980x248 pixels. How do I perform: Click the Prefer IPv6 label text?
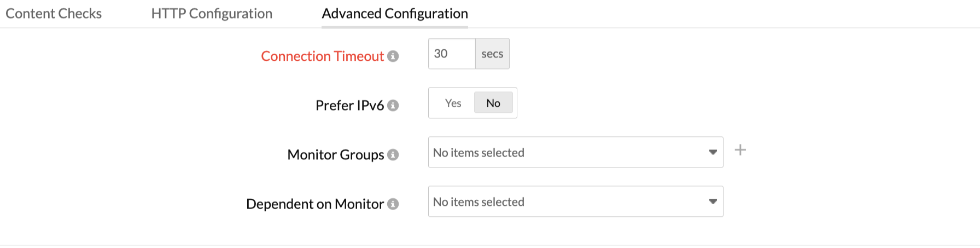(x=349, y=106)
